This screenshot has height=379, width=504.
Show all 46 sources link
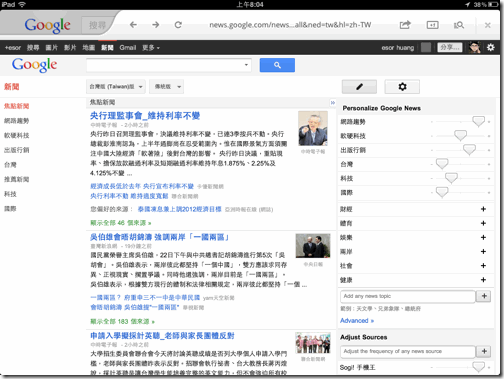click(121, 223)
